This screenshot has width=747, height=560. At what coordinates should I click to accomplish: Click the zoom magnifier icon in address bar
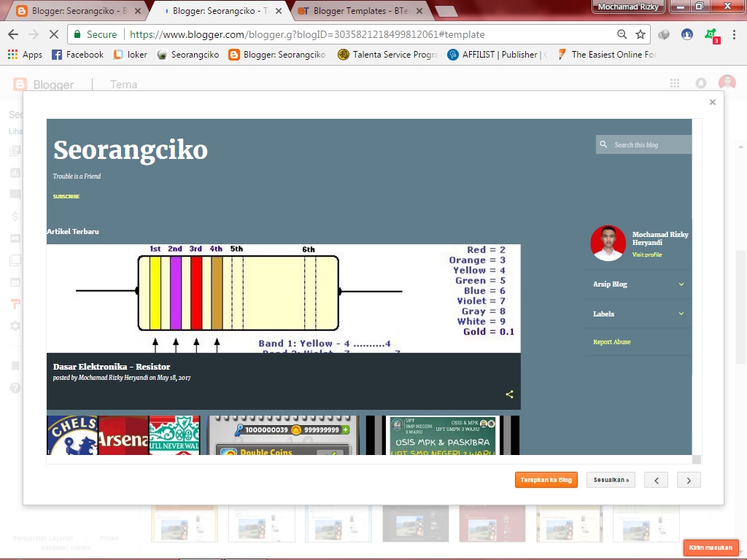coord(622,34)
